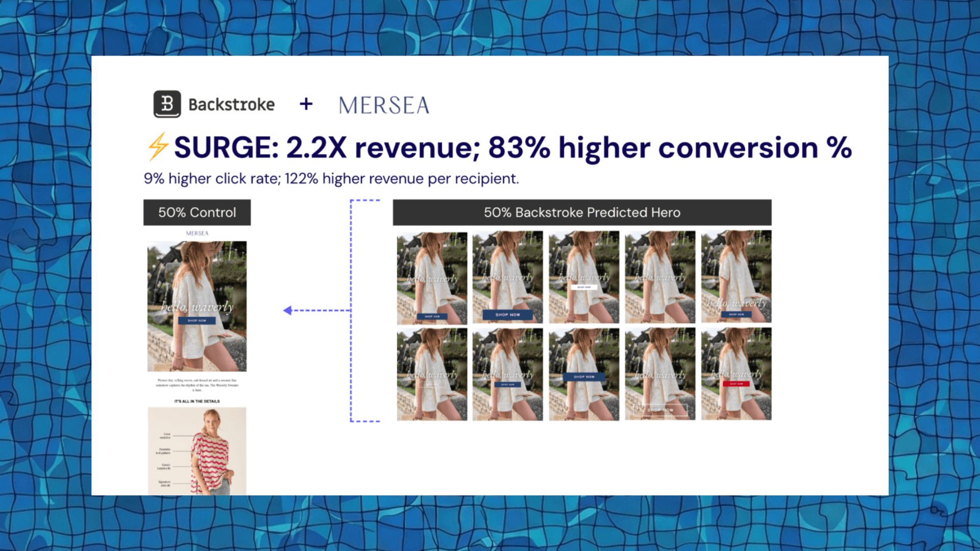Click SHOP NOW button in control email
980x551 pixels.
coord(197,320)
